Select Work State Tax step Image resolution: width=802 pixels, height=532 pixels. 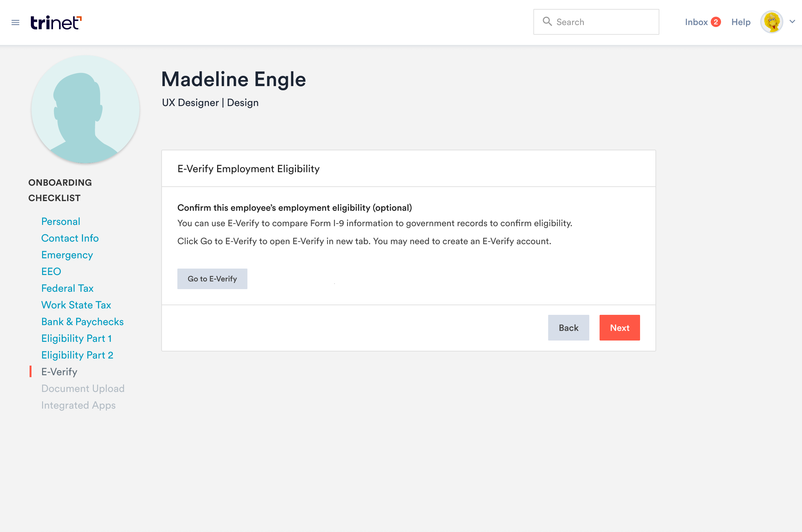(76, 305)
